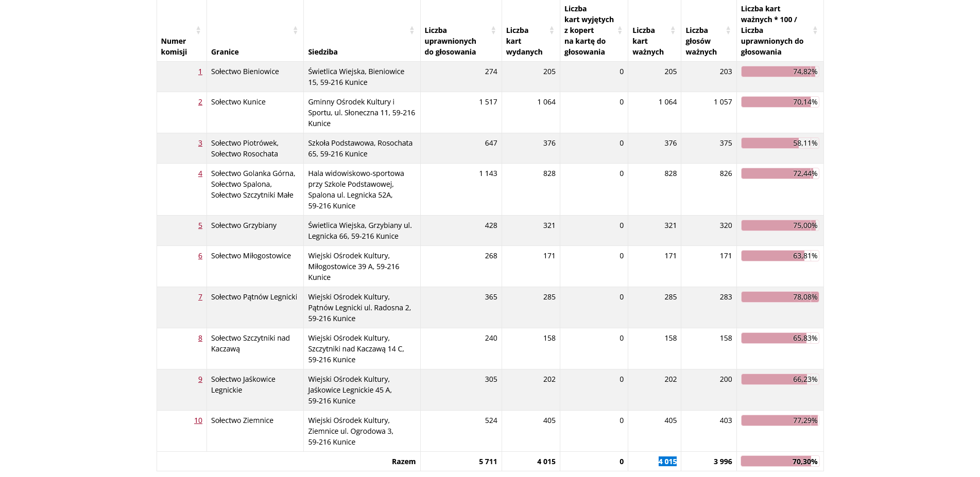Click the 78,08% bar for Pątnów Legnicki
Image resolution: width=980 pixels, height=477 pixels.
[x=780, y=297]
